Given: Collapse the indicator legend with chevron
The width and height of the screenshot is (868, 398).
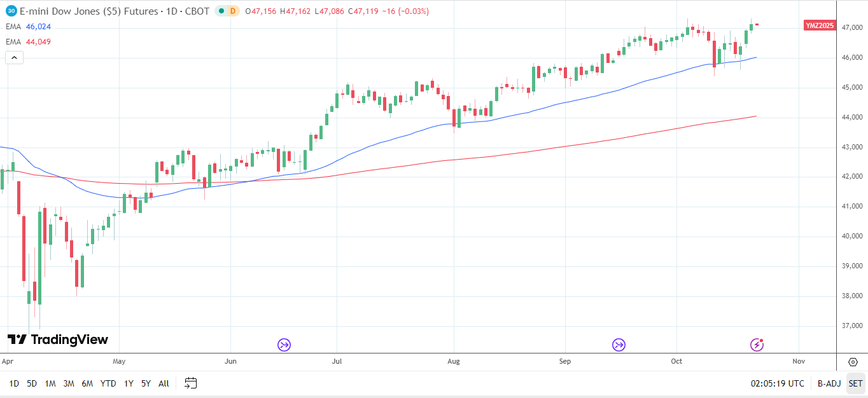Looking at the screenshot, I should (x=14, y=58).
